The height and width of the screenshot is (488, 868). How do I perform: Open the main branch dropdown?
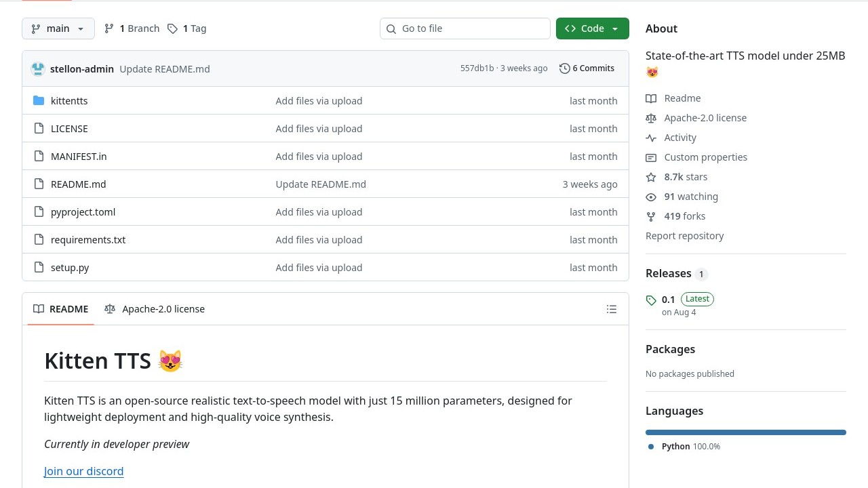[x=58, y=28]
